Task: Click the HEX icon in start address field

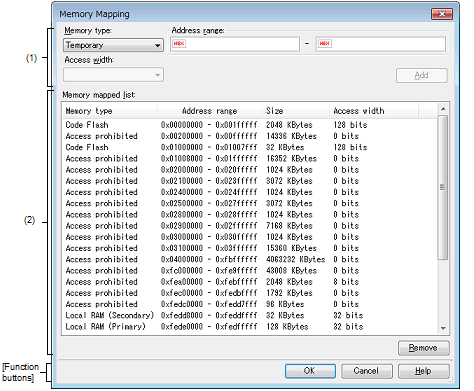Action: click(179, 44)
